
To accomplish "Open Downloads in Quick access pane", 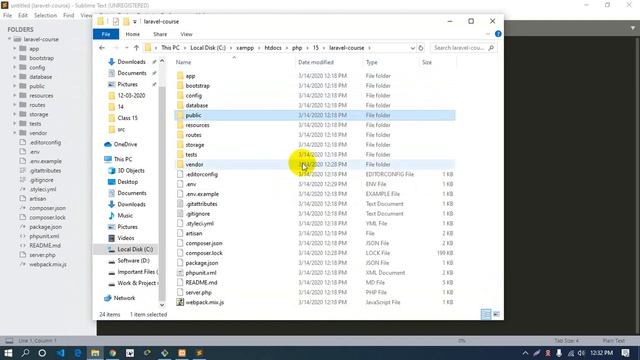I will point(131,62).
